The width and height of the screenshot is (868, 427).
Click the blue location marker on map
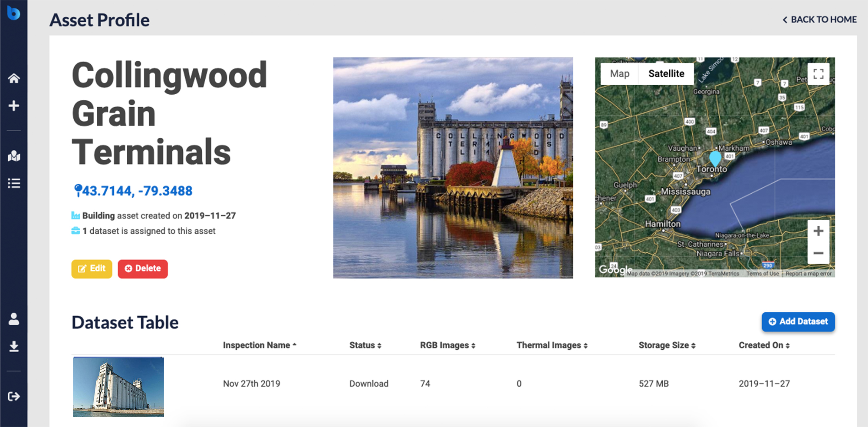[x=715, y=159]
